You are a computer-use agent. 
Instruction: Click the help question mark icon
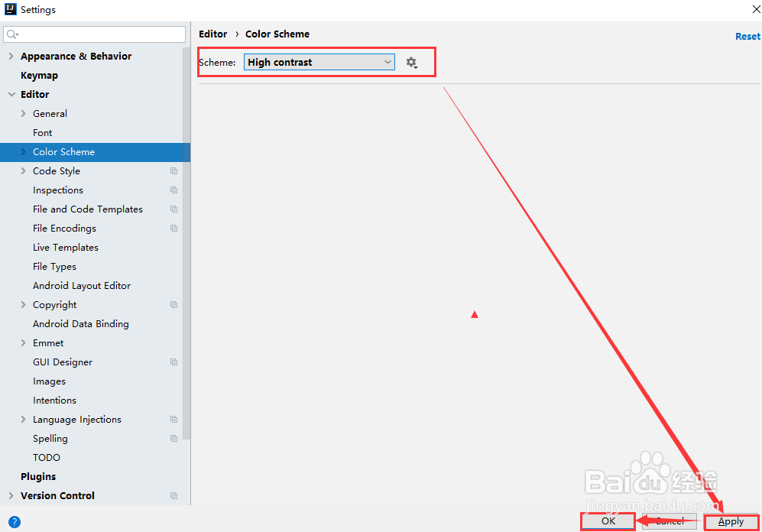pos(15,522)
